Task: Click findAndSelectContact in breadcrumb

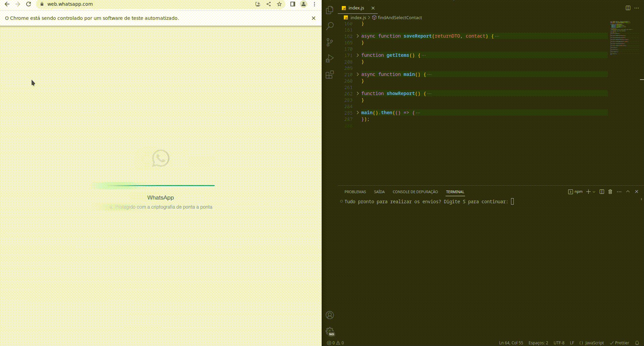Action: pos(400,17)
